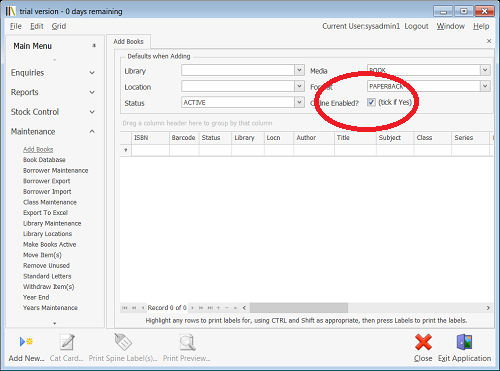Go to previous record arrow
Image resolution: width=500 pixels, height=371 pixels.
[143, 308]
